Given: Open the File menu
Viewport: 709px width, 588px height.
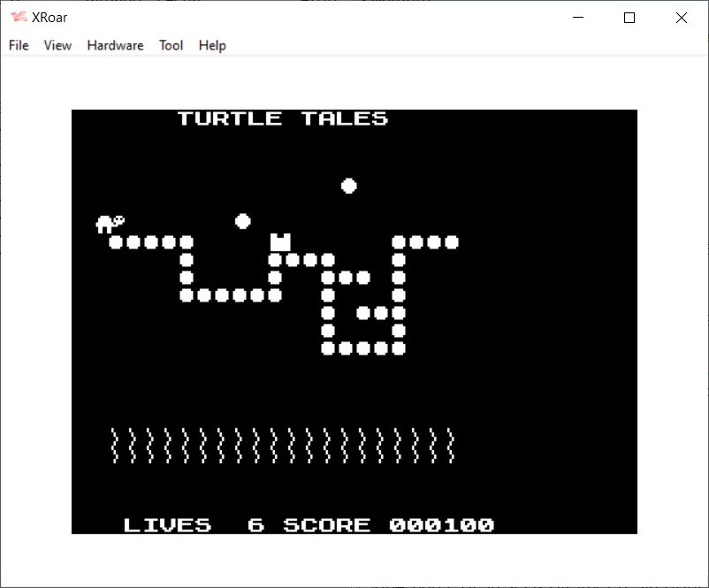Looking at the screenshot, I should [19, 45].
